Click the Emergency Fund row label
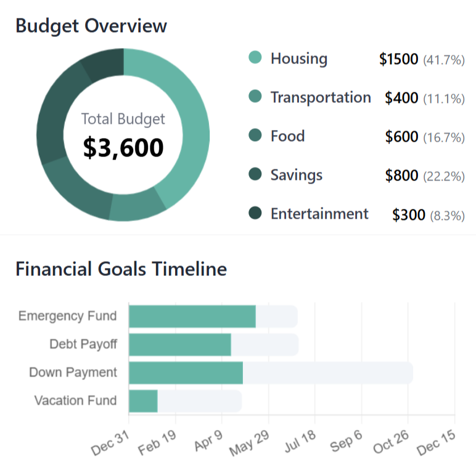 [67, 316]
